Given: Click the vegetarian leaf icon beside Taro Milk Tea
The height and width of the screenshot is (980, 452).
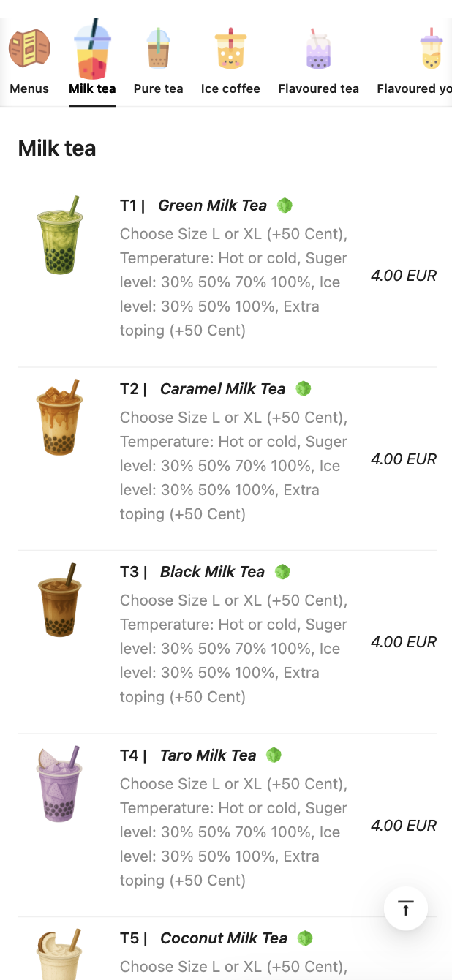Looking at the screenshot, I should click(274, 755).
